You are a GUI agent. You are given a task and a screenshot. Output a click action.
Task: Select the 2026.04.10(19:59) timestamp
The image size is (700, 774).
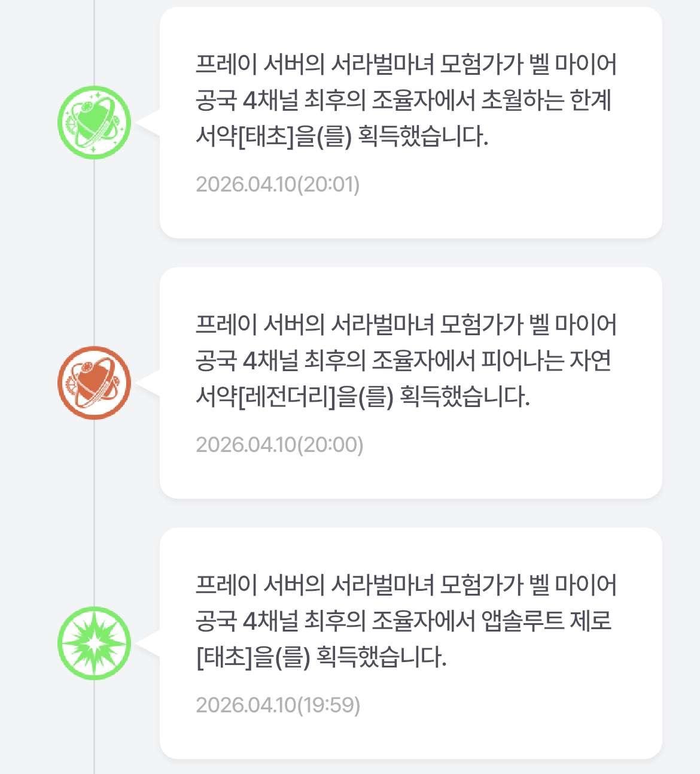[x=278, y=705]
